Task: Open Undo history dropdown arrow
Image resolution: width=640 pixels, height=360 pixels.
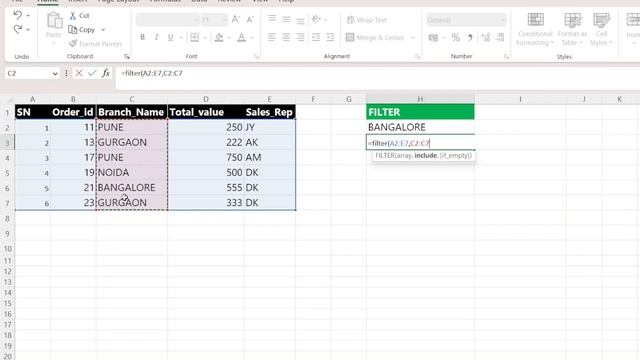Action: click(x=28, y=16)
